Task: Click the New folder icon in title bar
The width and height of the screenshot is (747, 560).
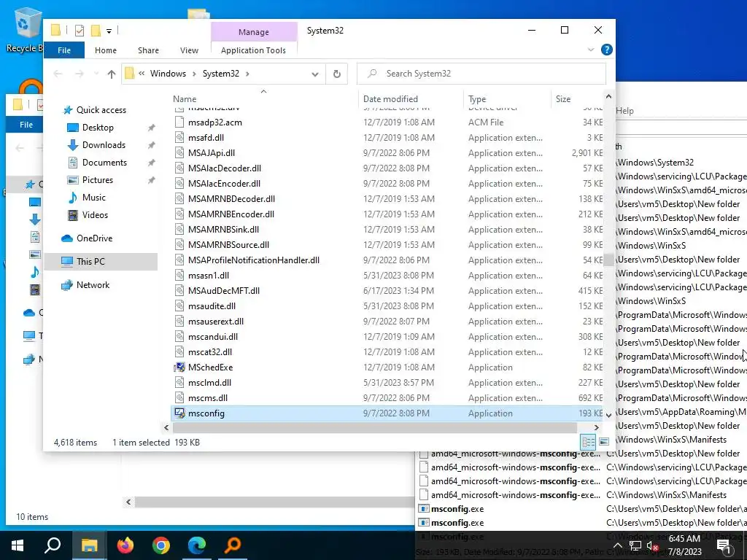Action: pyautogui.click(x=96, y=31)
